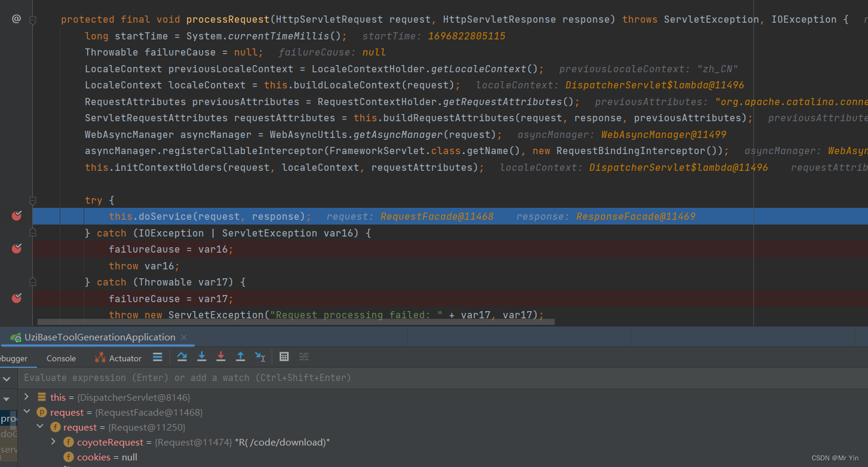
Task: Expand the this DispatcherServlet variable node
Action: (26, 397)
